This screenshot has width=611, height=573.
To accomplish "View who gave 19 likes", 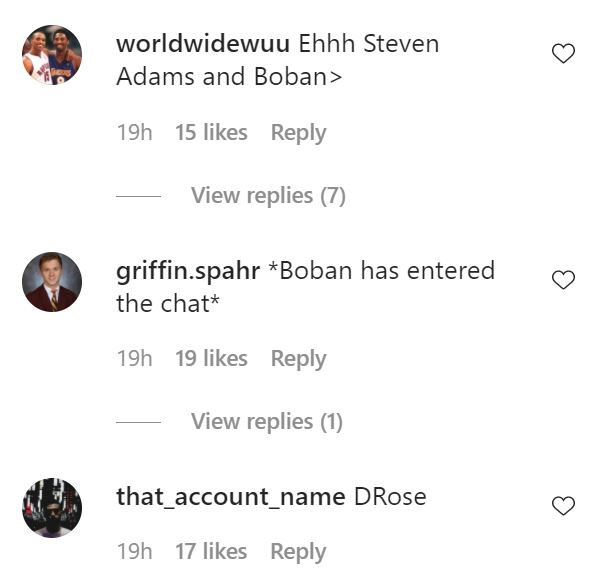I will pos(211,359).
